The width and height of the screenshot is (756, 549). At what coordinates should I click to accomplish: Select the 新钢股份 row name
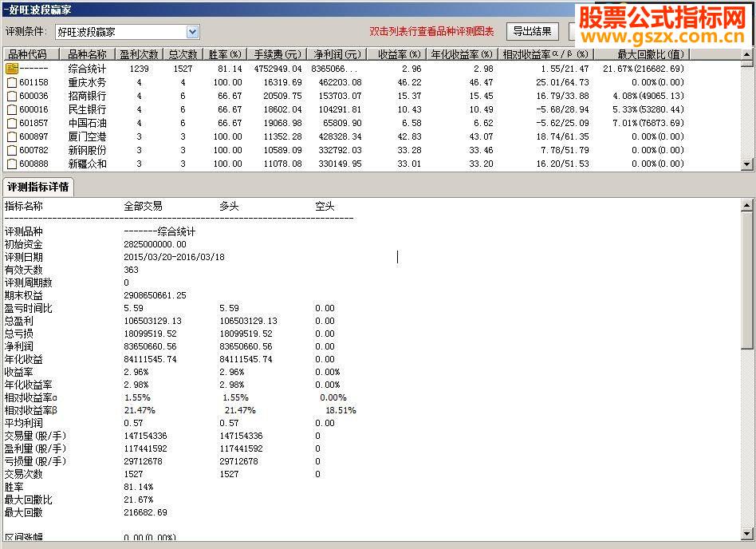(87, 150)
